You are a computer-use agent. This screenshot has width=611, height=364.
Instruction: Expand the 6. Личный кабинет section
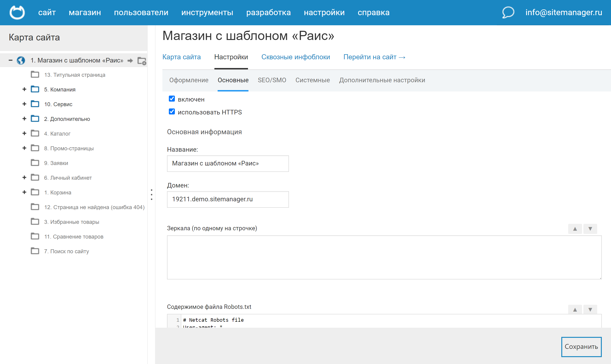point(24,177)
